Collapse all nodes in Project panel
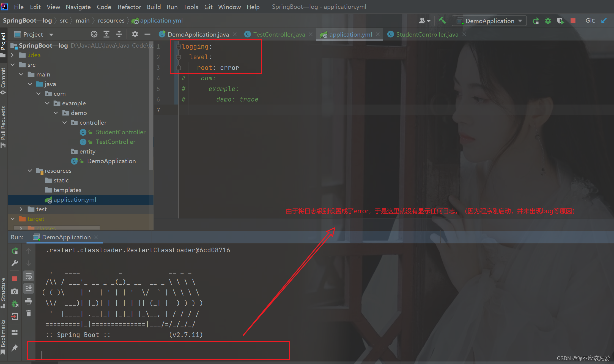The width and height of the screenshot is (614, 364). pyautogui.click(x=119, y=34)
